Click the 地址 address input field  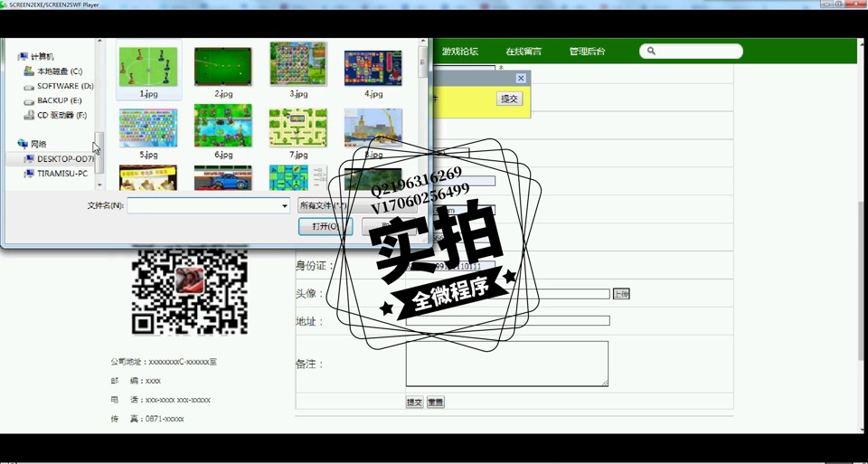coord(507,321)
